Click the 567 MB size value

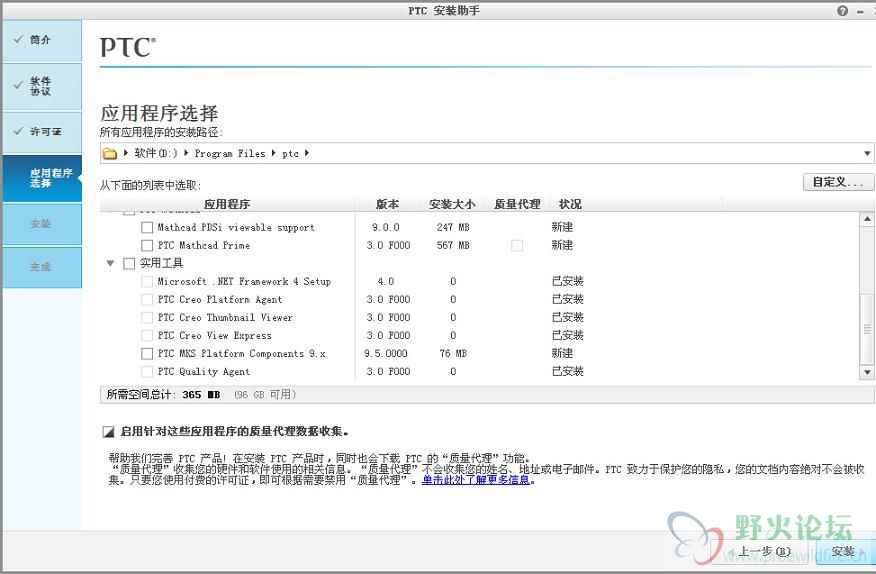click(453, 245)
